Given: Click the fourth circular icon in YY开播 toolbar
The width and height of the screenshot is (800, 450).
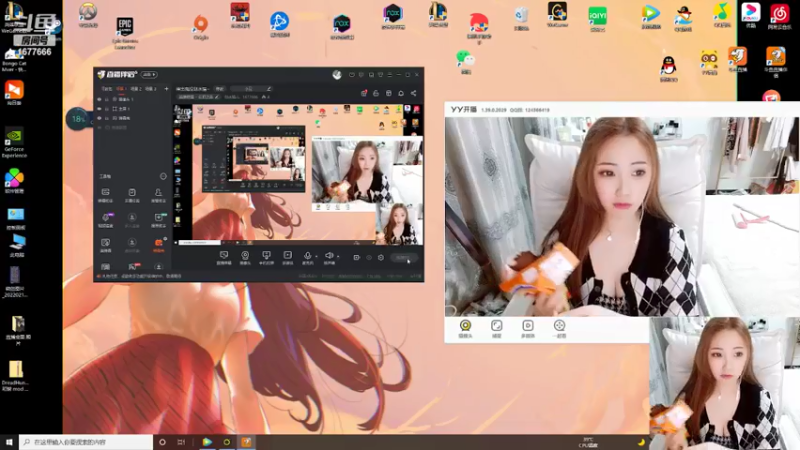Looking at the screenshot, I should click(x=559, y=328).
